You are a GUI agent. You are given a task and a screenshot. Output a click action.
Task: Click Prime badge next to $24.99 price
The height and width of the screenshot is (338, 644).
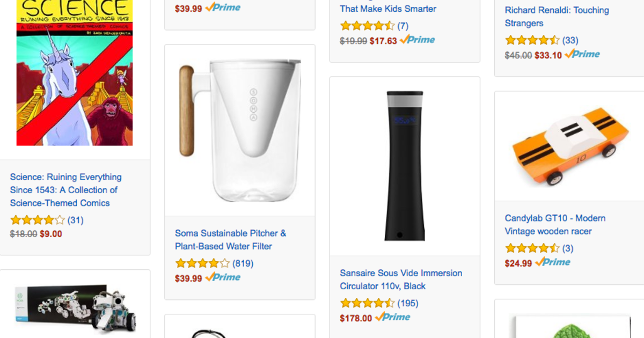click(553, 262)
